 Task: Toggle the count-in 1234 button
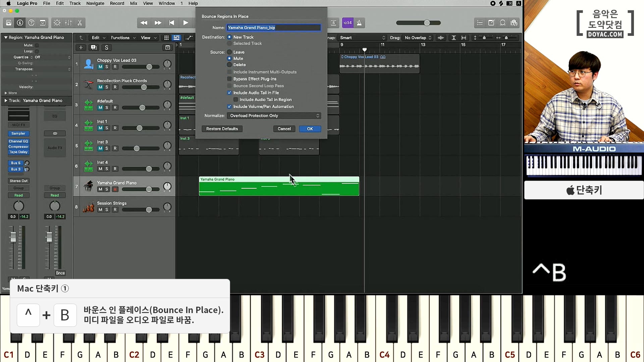pyautogui.click(x=347, y=23)
